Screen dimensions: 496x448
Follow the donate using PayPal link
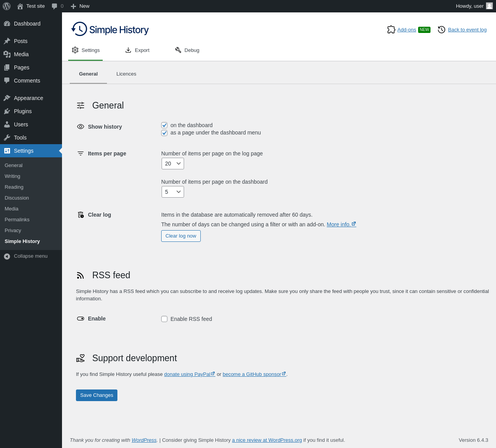[187, 374]
